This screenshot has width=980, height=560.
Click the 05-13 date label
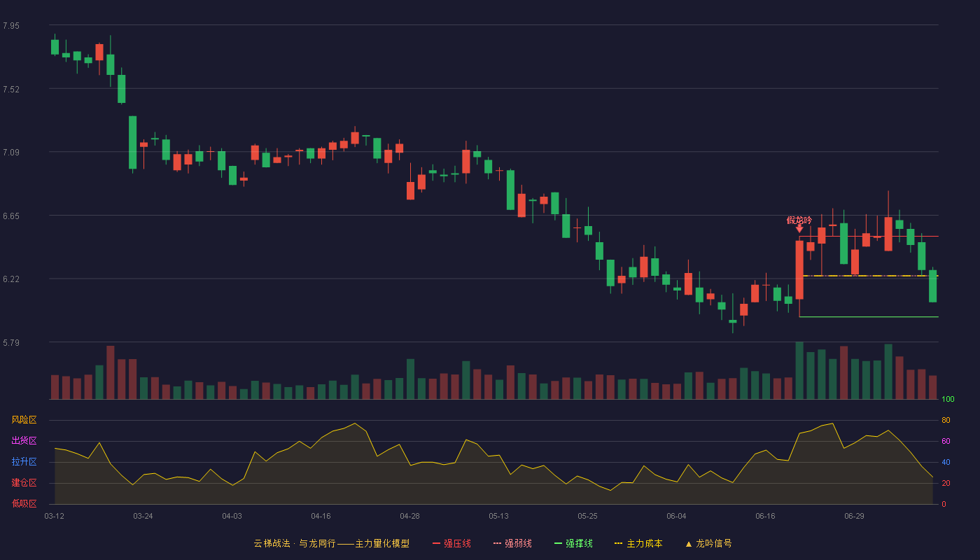498,516
